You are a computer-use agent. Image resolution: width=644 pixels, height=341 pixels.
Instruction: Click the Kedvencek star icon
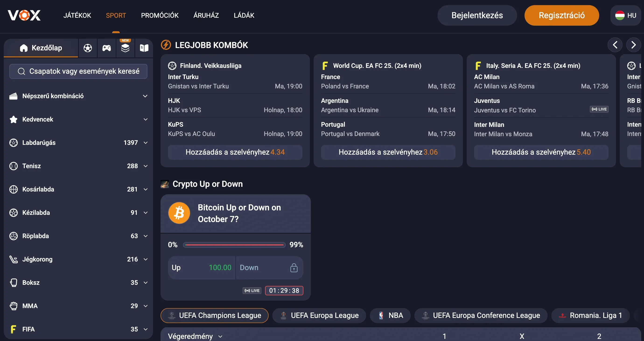[14, 119]
